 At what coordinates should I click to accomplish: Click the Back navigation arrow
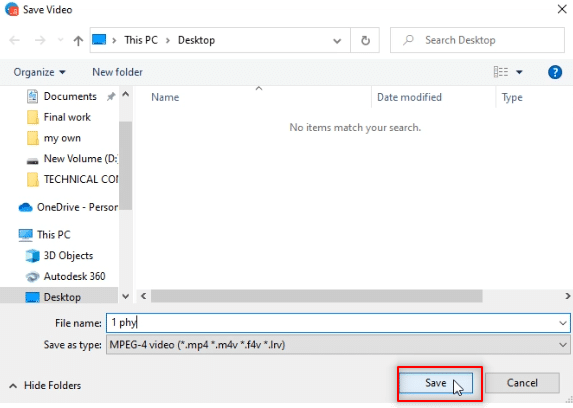pos(14,40)
